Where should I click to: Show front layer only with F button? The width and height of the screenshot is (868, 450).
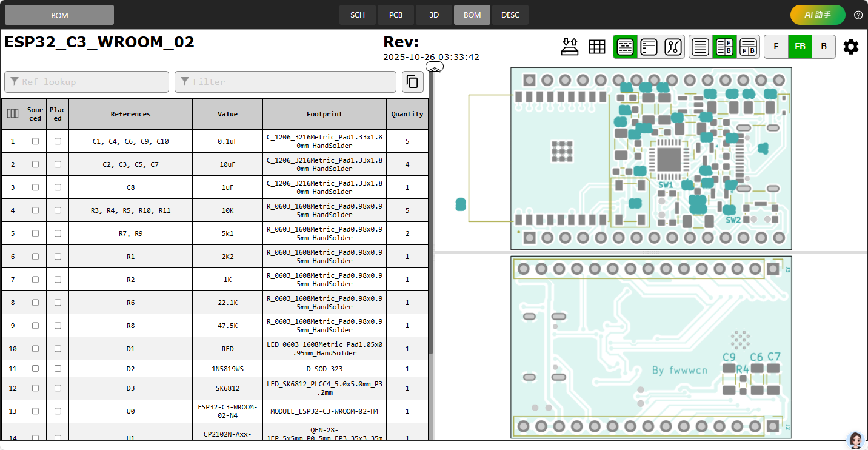pyautogui.click(x=776, y=47)
